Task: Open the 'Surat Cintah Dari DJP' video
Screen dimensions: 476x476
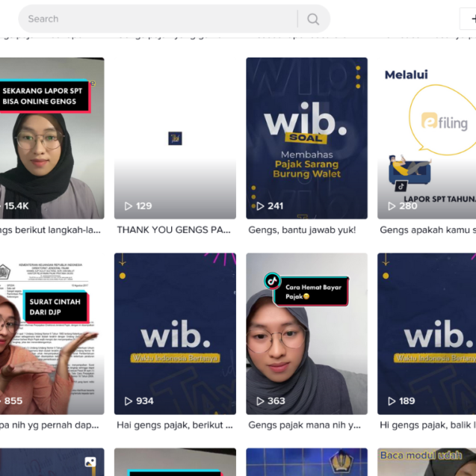Action: tap(52, 333)
